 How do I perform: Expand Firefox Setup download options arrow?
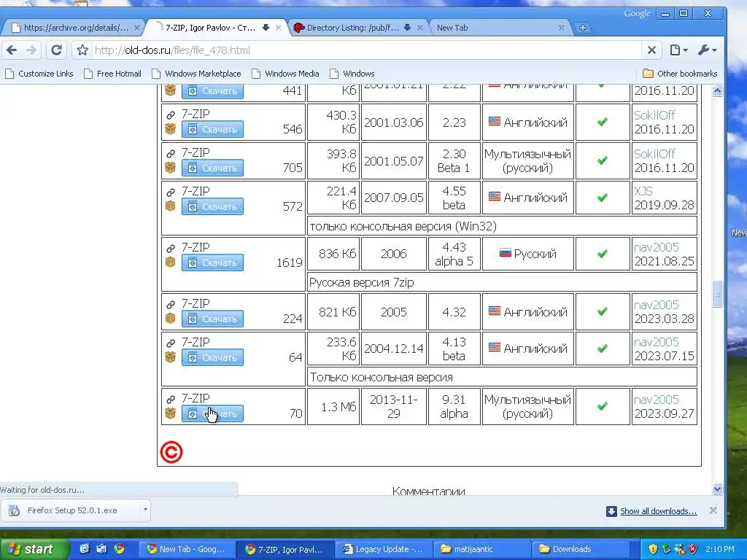145,510
